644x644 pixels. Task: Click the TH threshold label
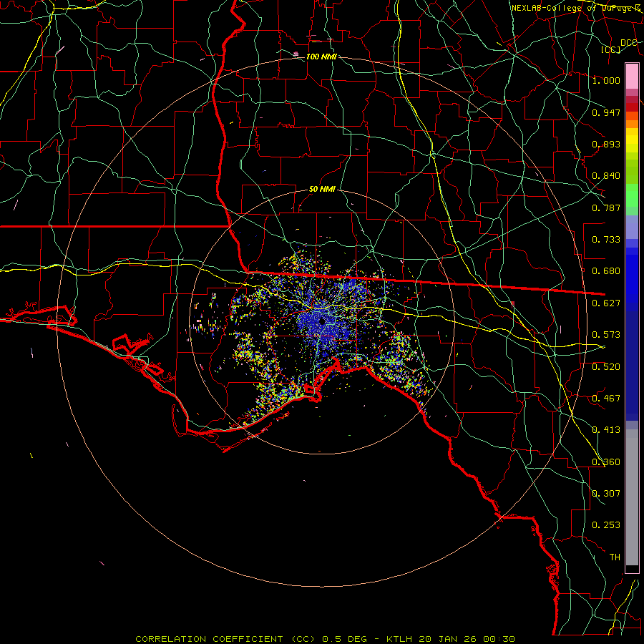click(x=615, y=557)
